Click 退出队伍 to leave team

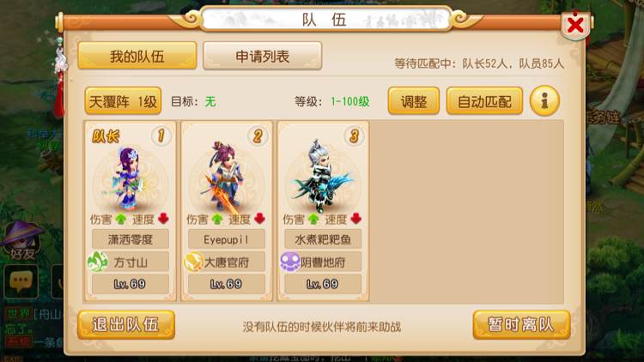[x=126, y=324]
